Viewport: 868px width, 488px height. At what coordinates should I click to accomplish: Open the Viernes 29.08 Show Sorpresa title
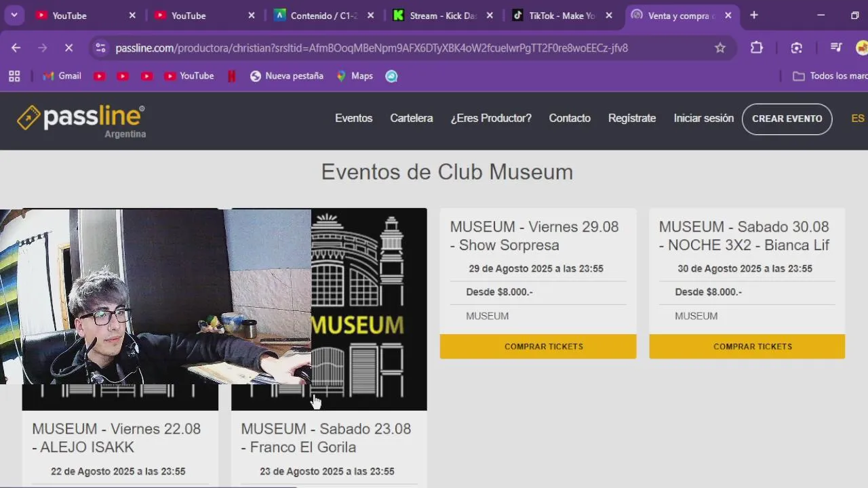(x=534, y=236)
